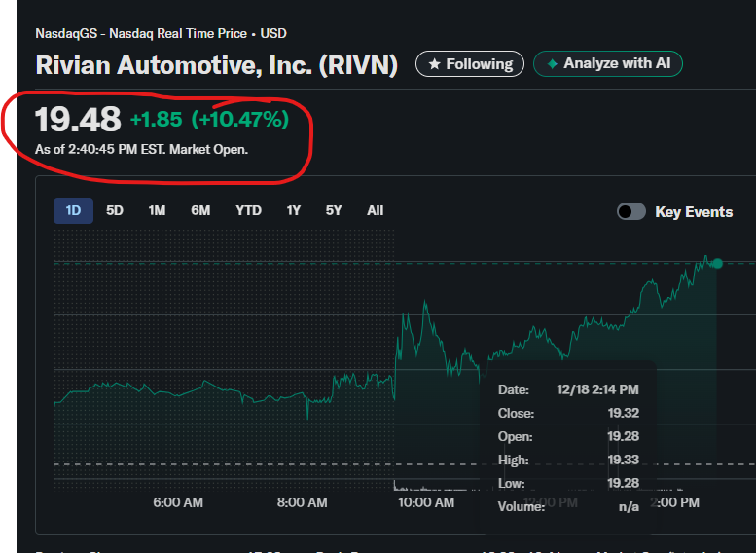The width and height of the screenshot is (756, 553).
Task: Select the 1Y chart range
Action: 294,211
